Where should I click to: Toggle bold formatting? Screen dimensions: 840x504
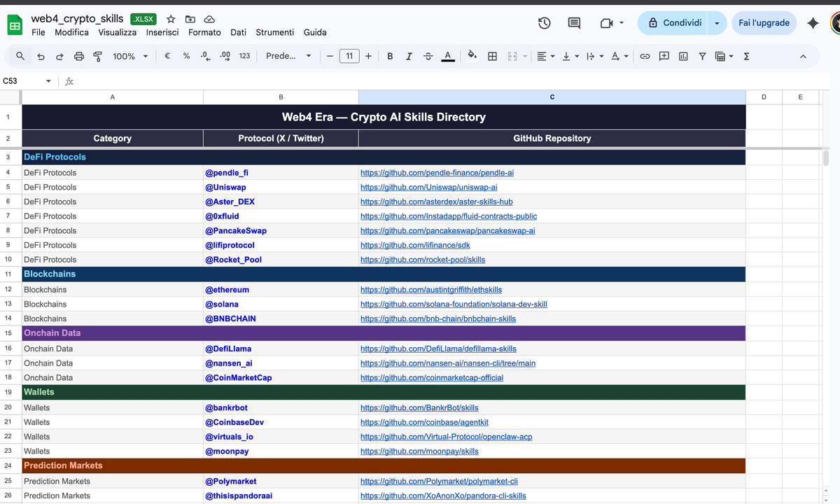[390, 56]
